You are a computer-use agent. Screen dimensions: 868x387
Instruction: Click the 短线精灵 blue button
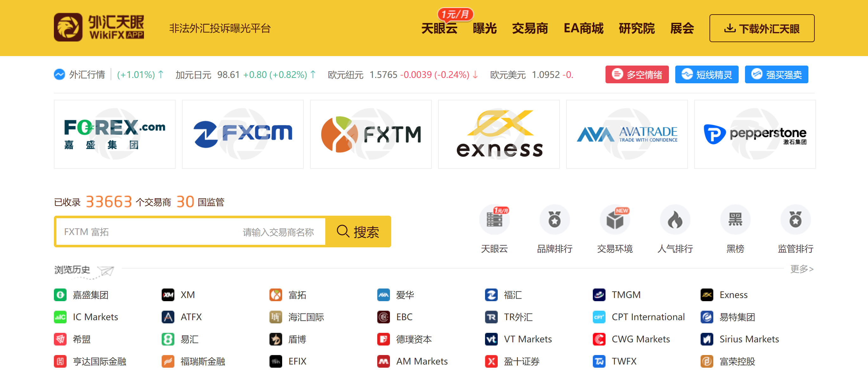(x=707, y=74)
